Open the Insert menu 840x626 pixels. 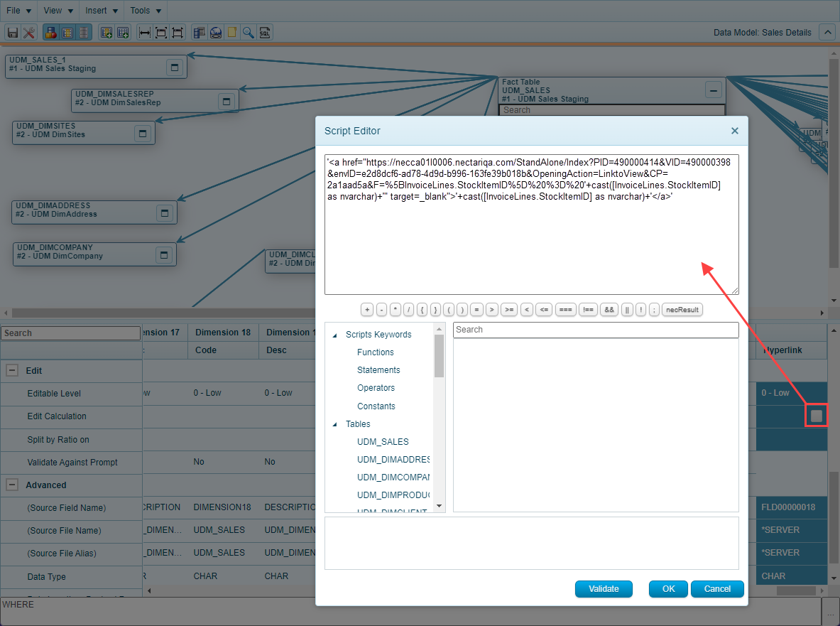101,11
